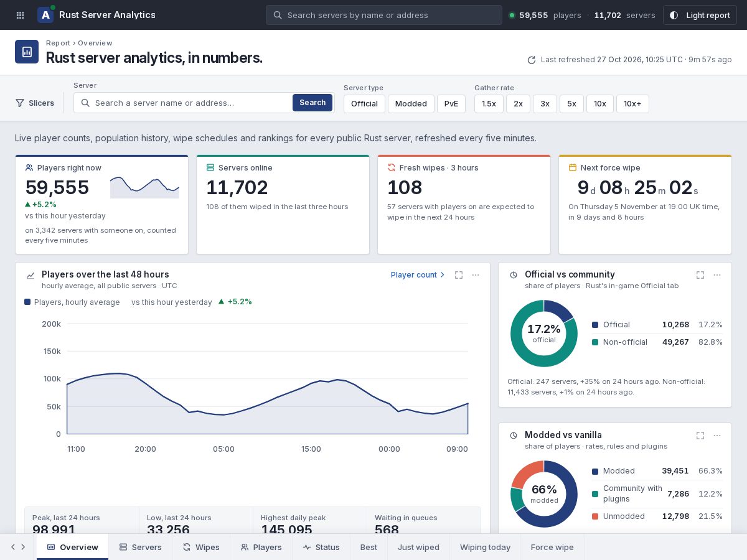Go to the previous report page arrow

(x=13, y=548)
